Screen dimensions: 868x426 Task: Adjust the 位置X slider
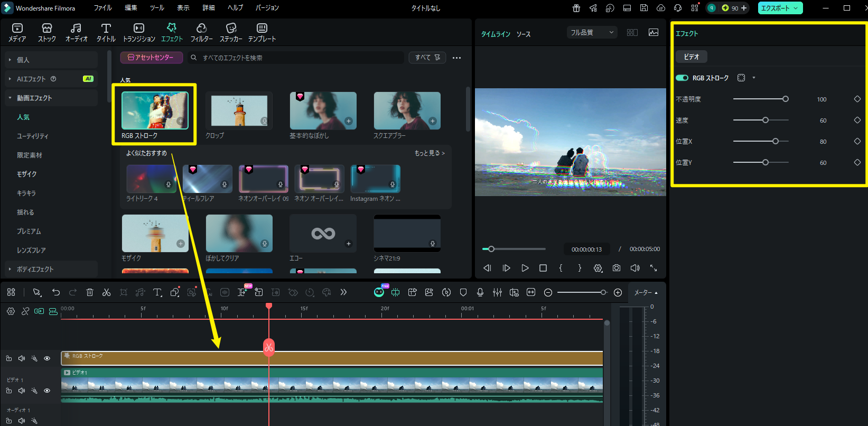(x=761, y=141)
